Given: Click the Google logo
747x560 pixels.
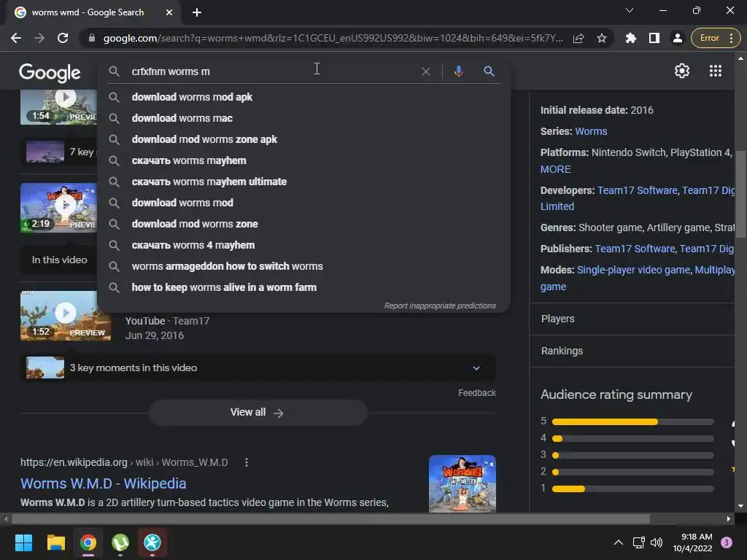Looking at the screenshot, I should point(50,72).
